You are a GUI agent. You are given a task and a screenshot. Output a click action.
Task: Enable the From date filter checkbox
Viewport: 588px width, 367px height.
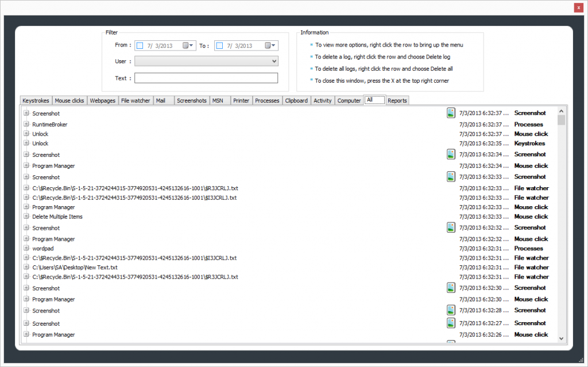pos(140,45)
